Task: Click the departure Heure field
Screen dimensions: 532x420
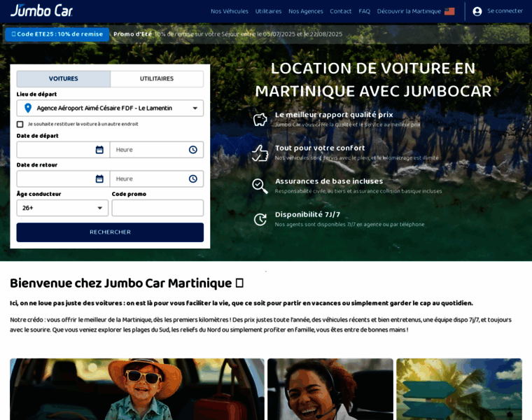Action: [x=157, y=150]
